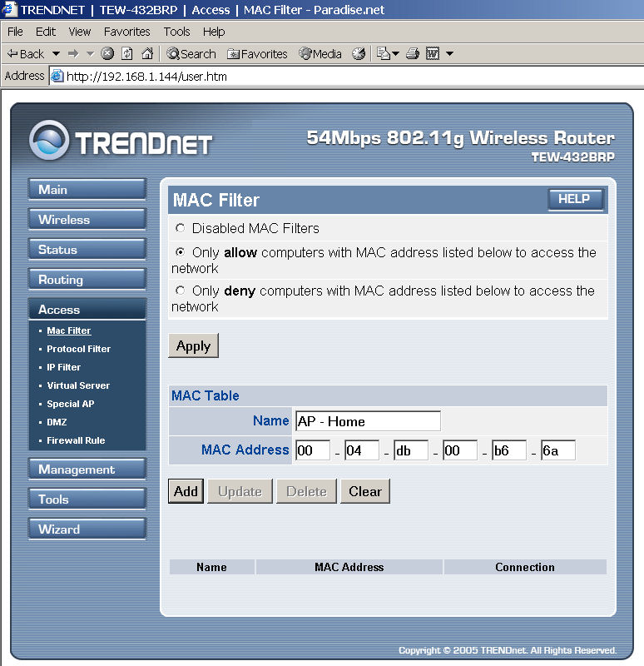The width and height of the screenshot is (644, 666).
Task: Select Disabled MAC Filters radio button
Action: pyautogui.click(x=180, y=228)
